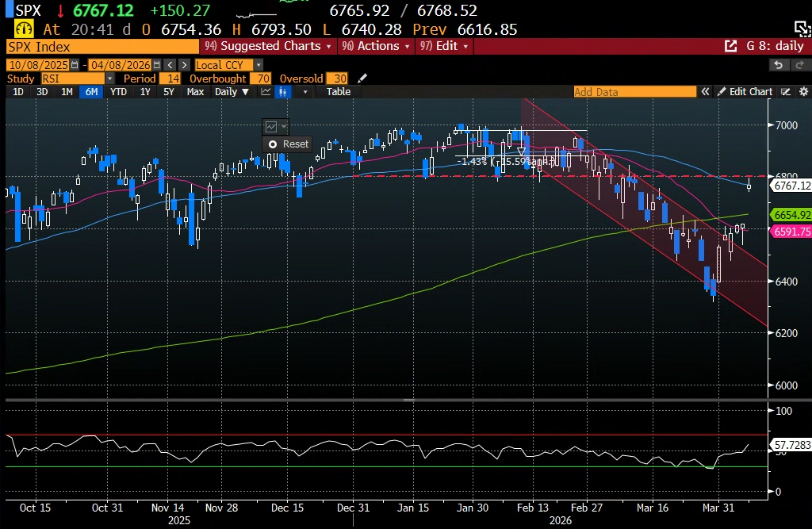812x529 pixels.
Task: Click the Table button
Action: click(x=339, y=92)
